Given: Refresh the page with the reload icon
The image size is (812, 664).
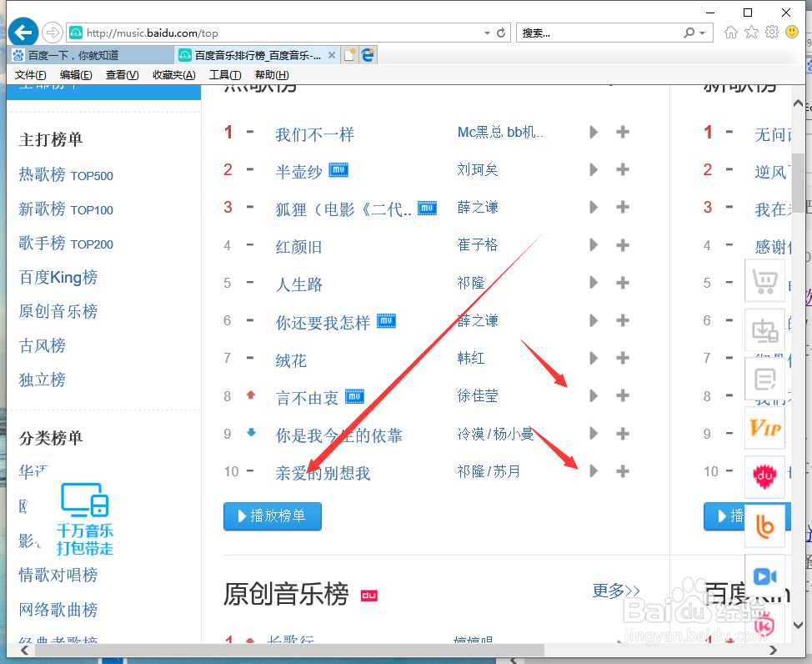Looking at the screenshot, I should 501,33.
